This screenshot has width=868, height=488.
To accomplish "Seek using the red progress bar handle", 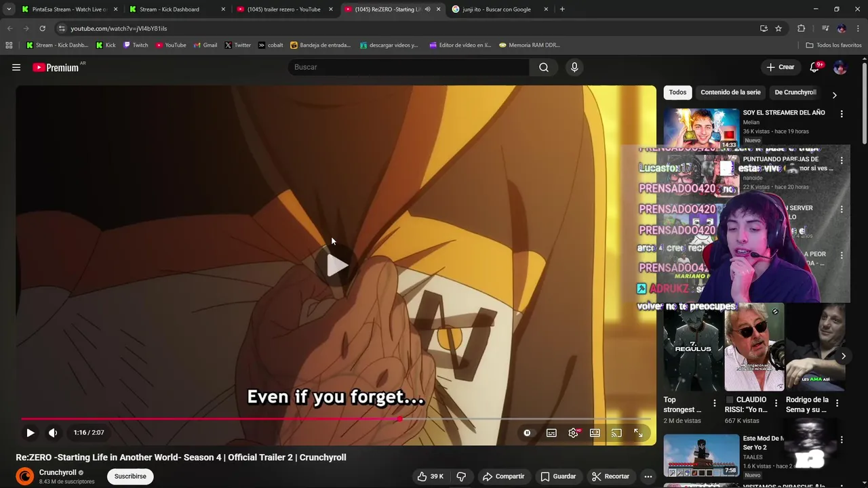I will pos(400,419).
